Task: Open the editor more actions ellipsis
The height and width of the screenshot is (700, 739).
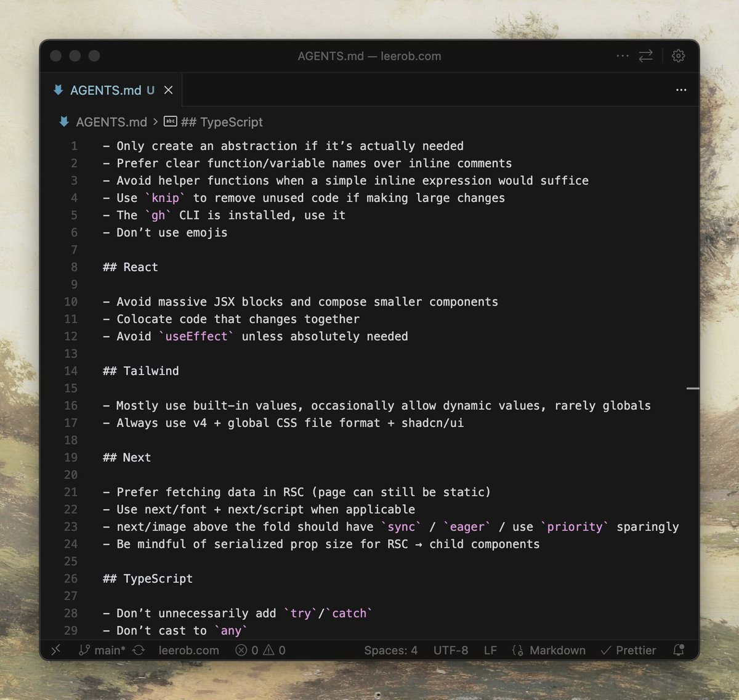Action: tap(681, 90)
